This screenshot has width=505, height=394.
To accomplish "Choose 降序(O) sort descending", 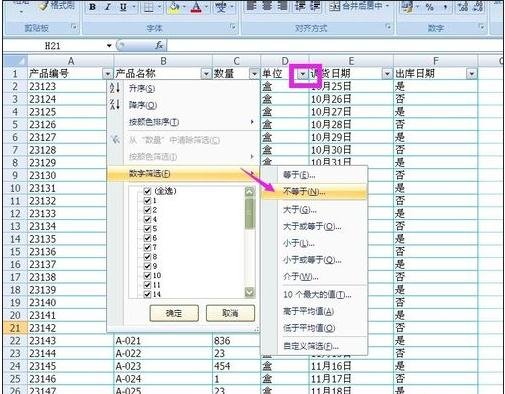I will [x=183, y=105].
